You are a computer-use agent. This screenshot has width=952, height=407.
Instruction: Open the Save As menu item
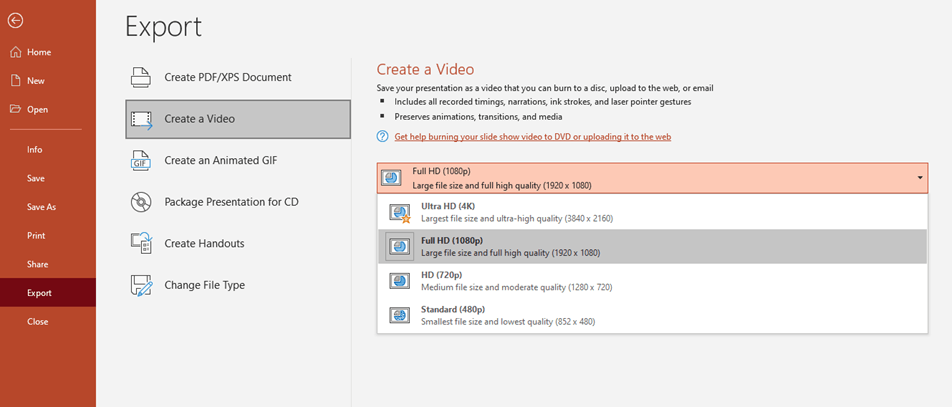tap(41, 207)
